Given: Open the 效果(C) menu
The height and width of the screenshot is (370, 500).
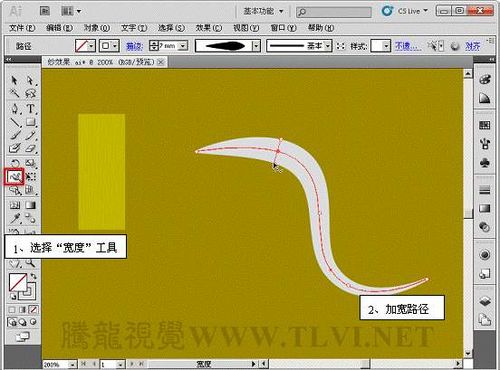Looking at the screenshot, I should [209, 28].
